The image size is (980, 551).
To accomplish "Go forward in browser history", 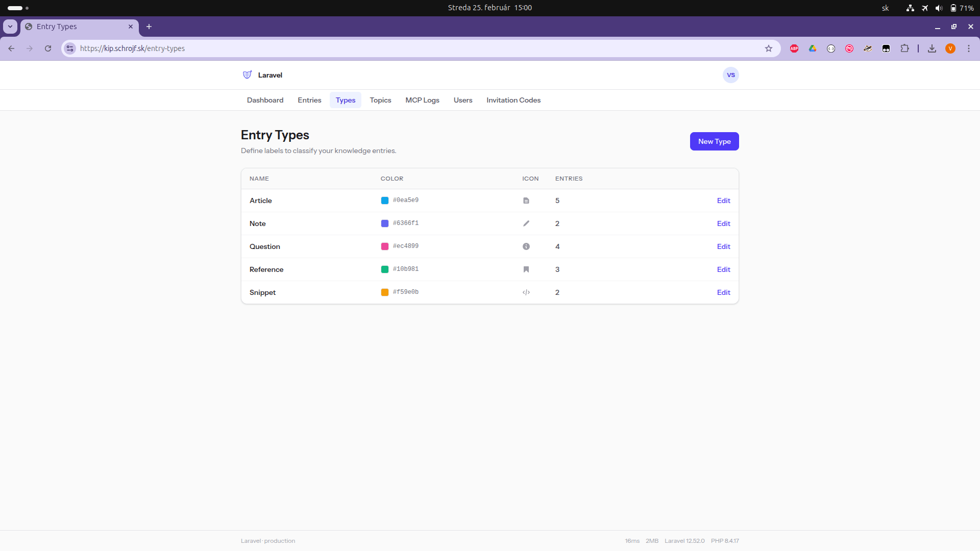I will coord(30,48).
